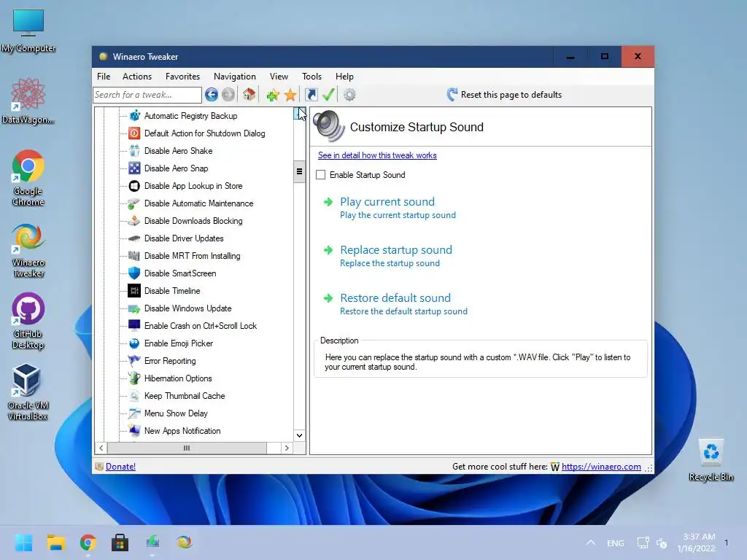This screenshot has height=560, width=747.
Task: Click the Default Action for Shutdown Dialog icon
Action: click(x=134, y=133)
